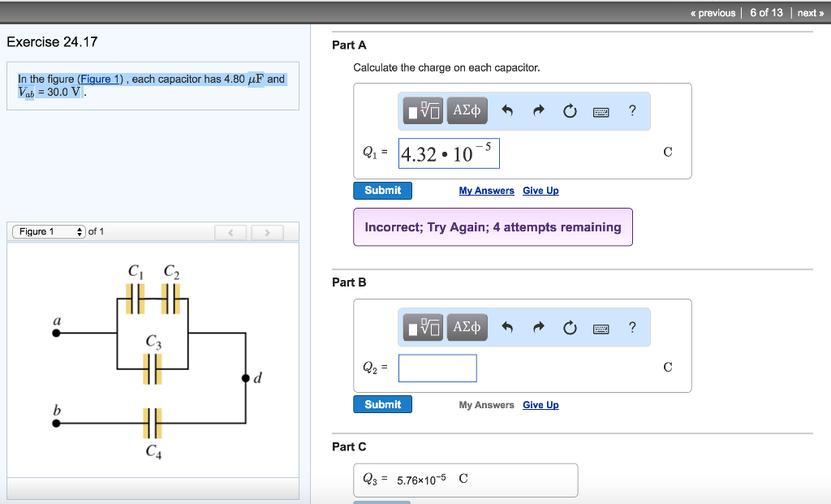Click redo arrow in Part A toolbar
The image size is (831, 504).
click(539, 110)
